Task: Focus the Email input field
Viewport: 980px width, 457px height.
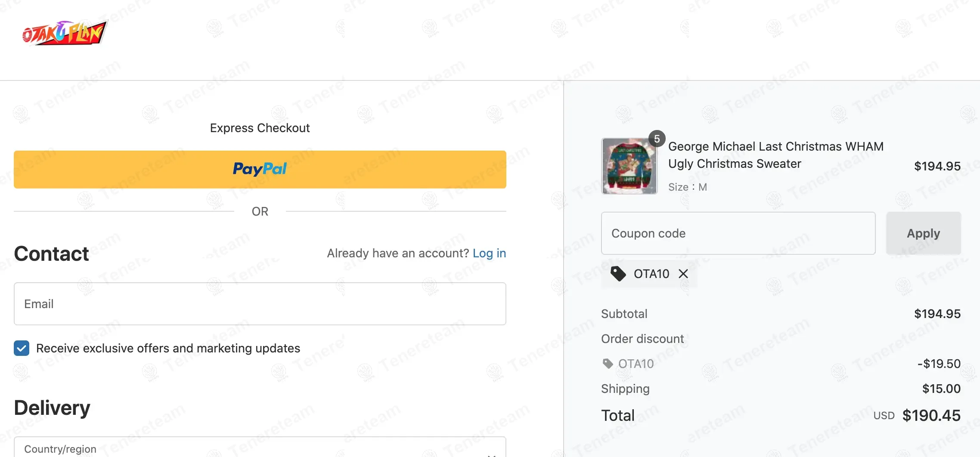Action: [260, 304]
